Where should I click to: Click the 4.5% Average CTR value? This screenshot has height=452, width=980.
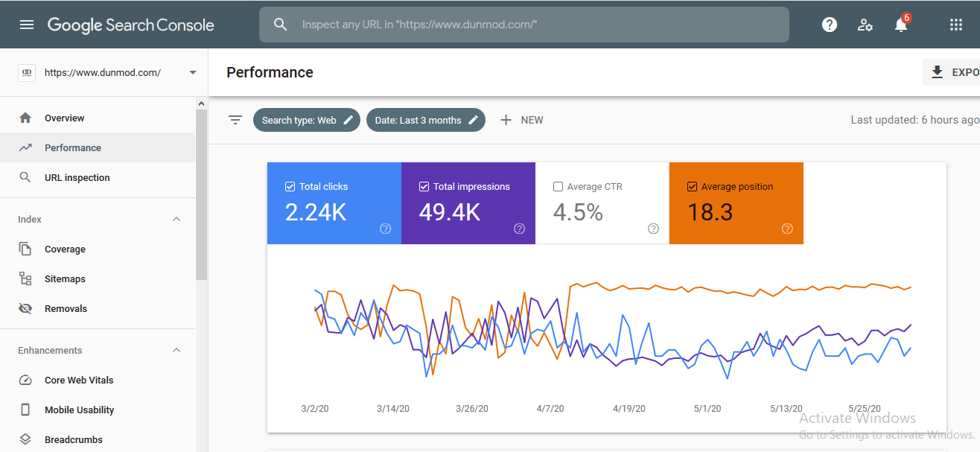coord(578,212)
